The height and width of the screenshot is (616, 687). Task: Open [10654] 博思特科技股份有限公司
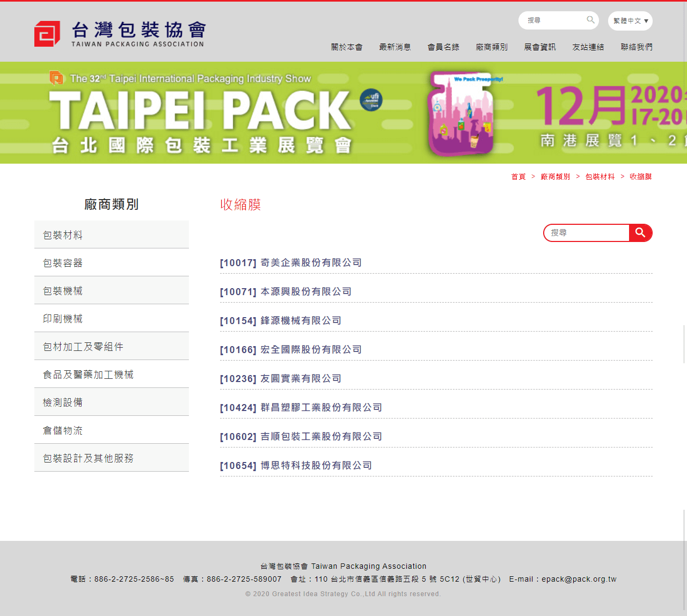(x=296, y=465)
